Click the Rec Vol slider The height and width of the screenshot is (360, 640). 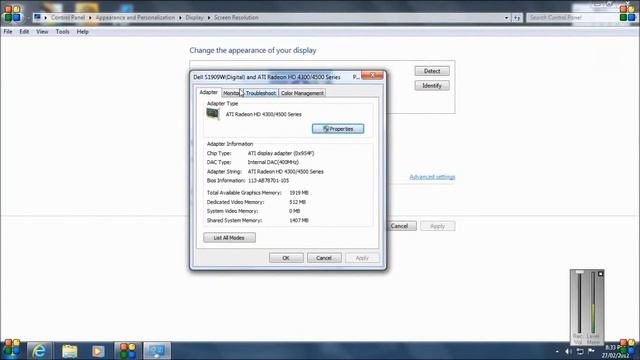pos(579,303)
